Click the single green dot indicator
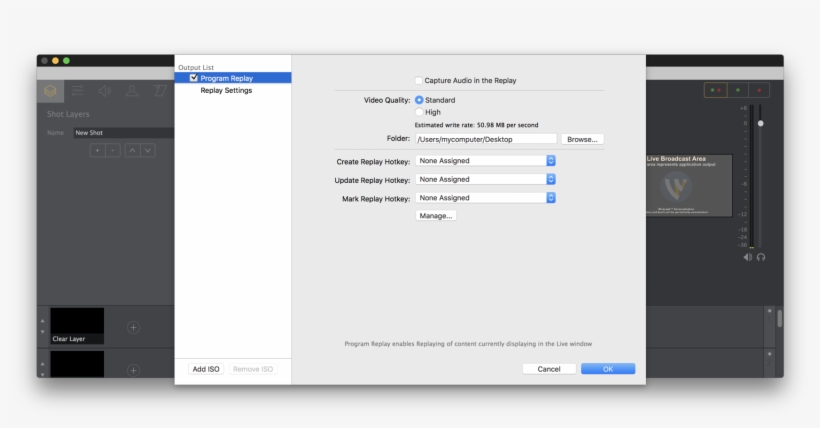This screenshot has width=820, height=428. (738, 90)
